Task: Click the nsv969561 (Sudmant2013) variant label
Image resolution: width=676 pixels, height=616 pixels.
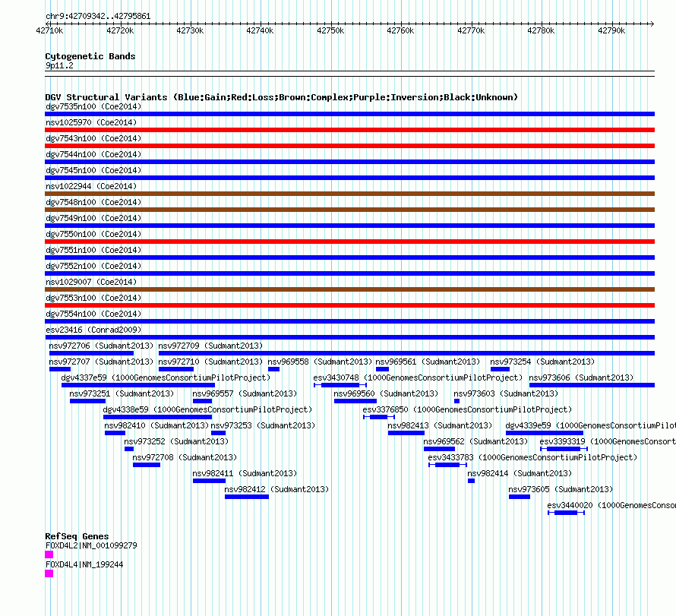Action: coord(428,362)
